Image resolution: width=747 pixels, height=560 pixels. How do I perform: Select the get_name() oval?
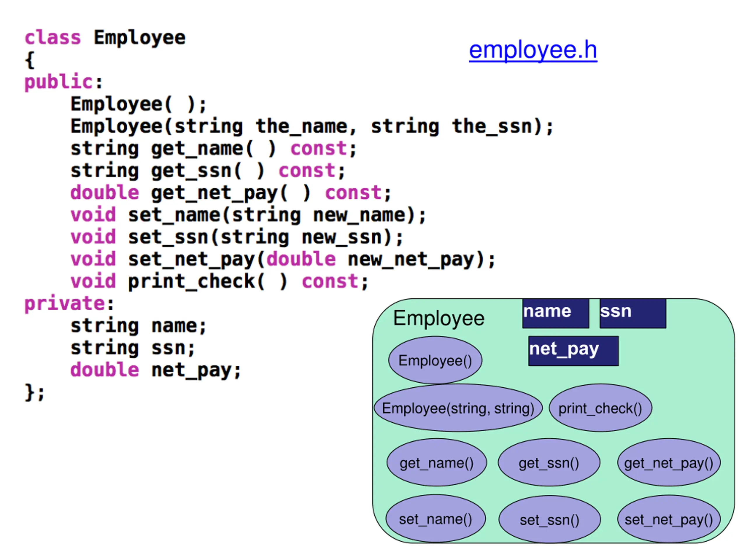click(437, 463)
